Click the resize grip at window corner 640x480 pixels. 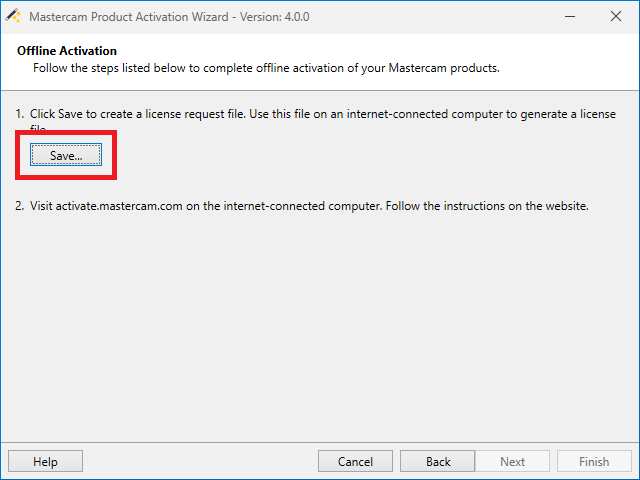coord(634,474)
